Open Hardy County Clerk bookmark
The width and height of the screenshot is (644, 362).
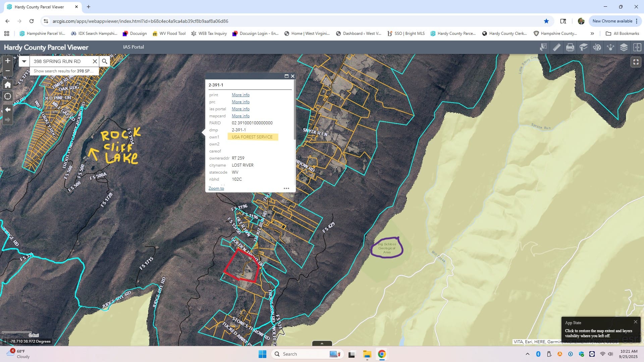pyautogui.click(x=504, y=34)
